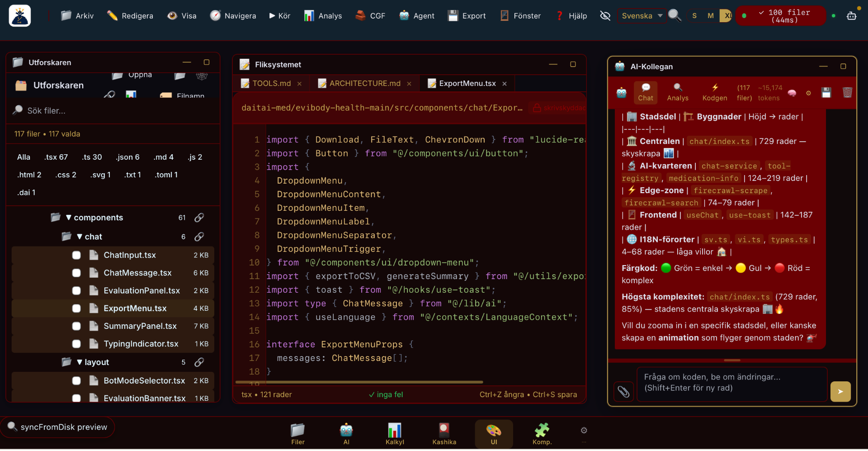Collapse the layout folder
This screenshot has height=451, width=868.
click(80, 362)
